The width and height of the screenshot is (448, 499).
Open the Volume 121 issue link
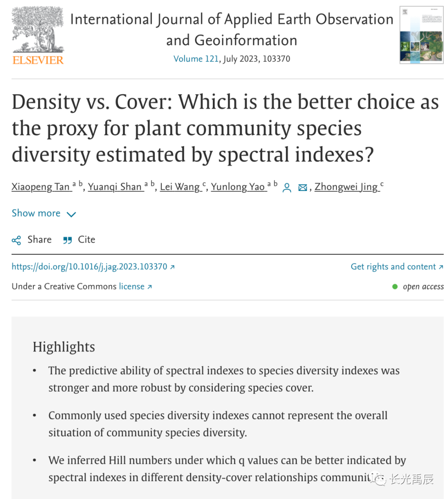point(196,59)
